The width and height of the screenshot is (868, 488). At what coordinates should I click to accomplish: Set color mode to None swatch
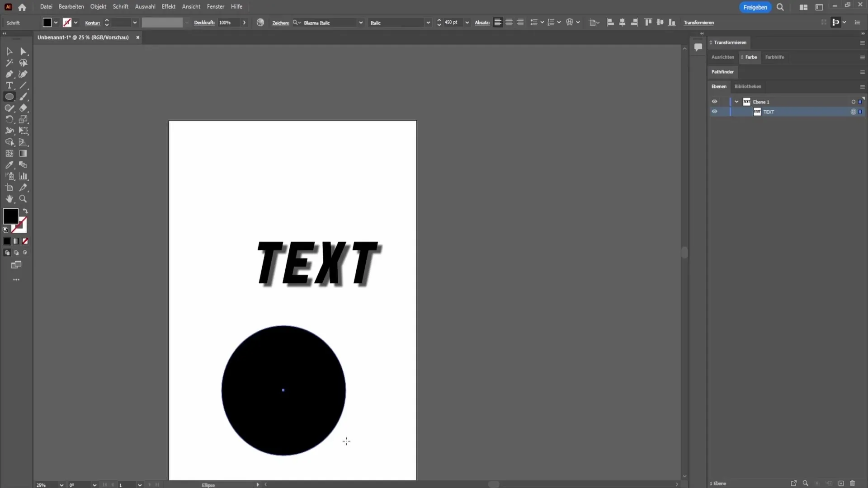point(25,241)
